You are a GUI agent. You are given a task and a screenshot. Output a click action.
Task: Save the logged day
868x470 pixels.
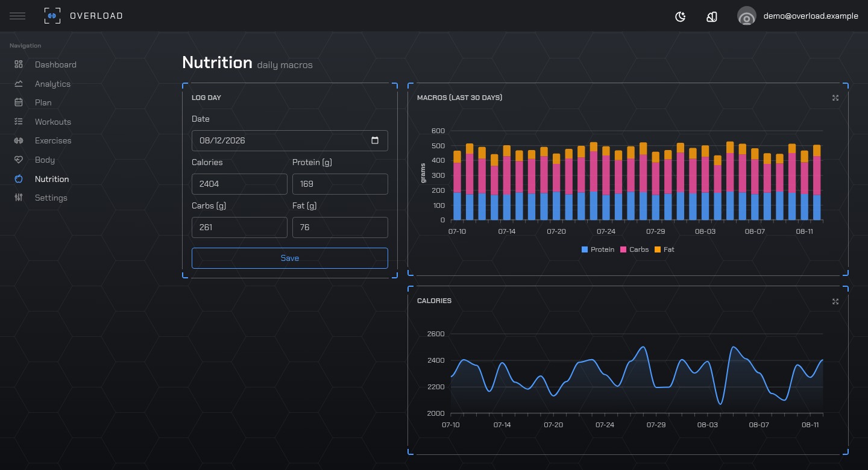[290, 258]
